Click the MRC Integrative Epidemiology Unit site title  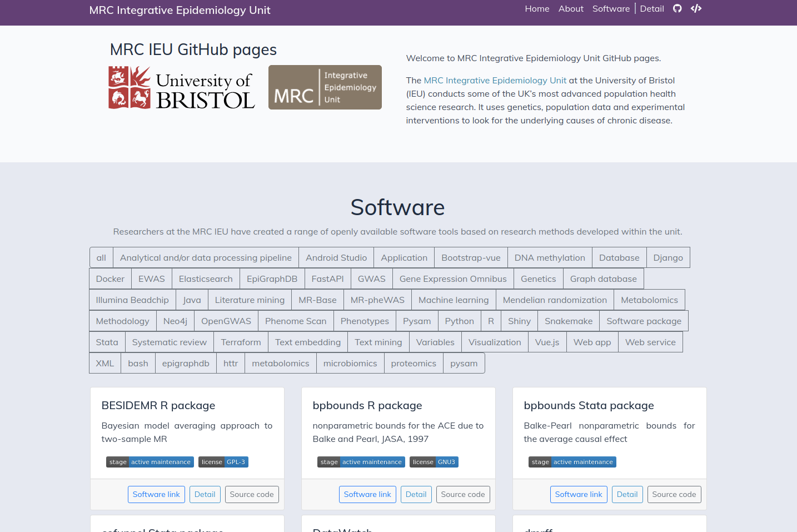(180, 10)
